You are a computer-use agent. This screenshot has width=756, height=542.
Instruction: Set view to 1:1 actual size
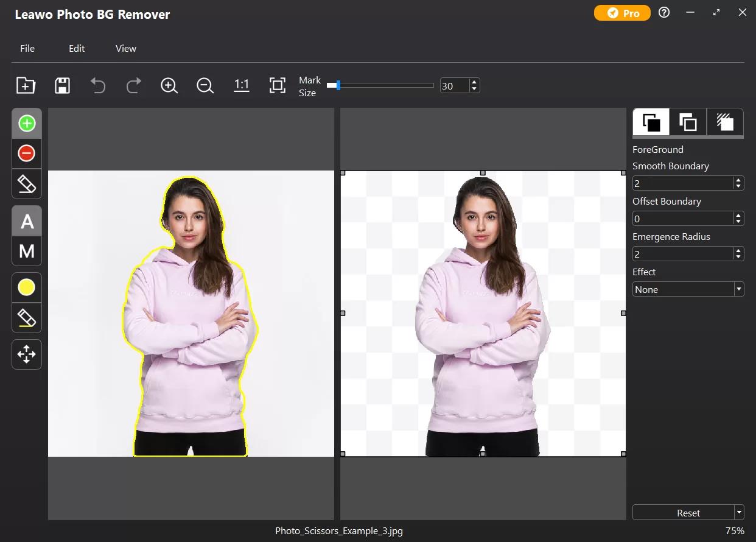coord(242,86)
